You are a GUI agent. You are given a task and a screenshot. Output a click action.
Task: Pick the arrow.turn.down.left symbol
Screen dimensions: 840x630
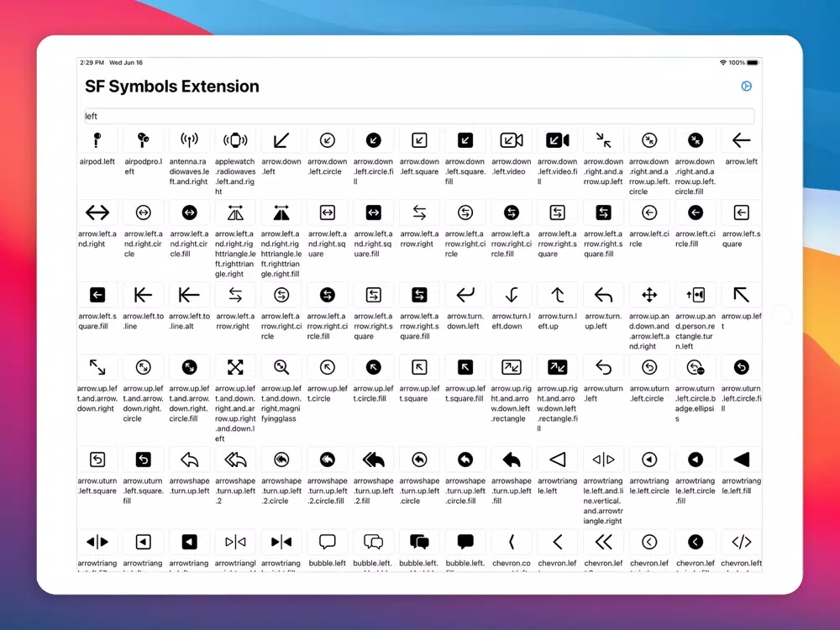coord(465,295)
